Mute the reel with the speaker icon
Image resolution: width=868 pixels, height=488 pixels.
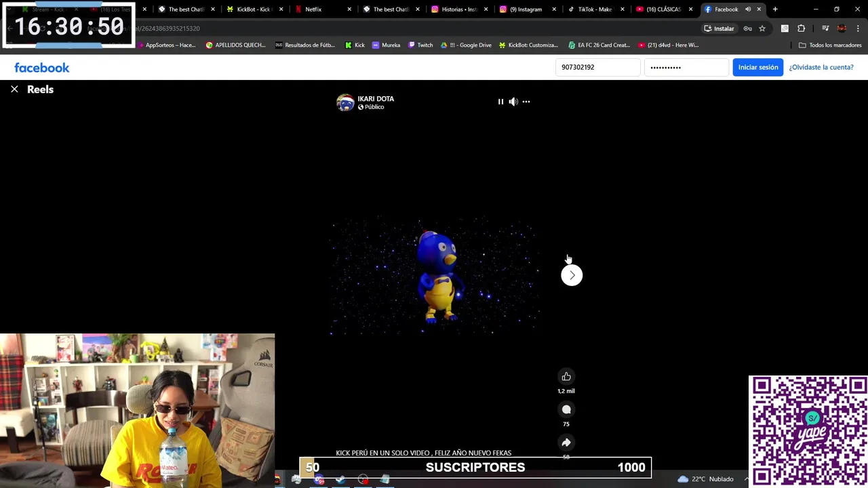tap(513, 102)
